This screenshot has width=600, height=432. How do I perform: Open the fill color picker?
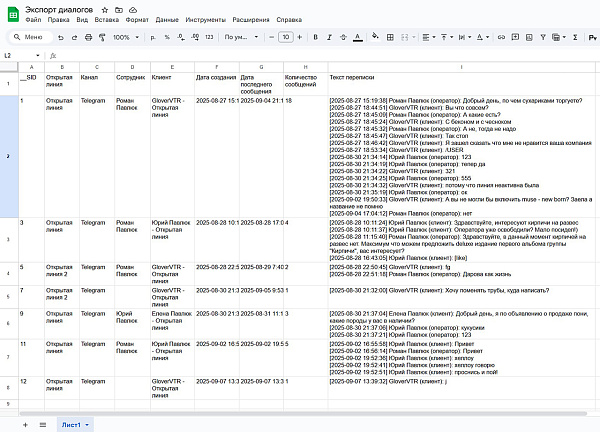pyautogui.click(x=375, y=36)
